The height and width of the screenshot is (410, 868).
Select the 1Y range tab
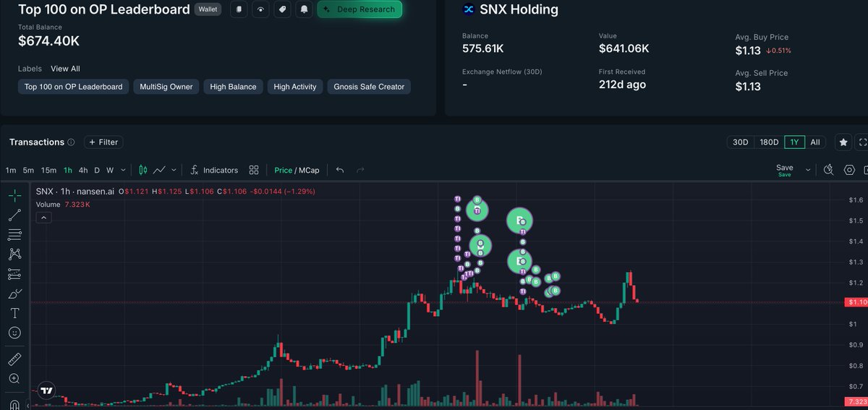tap(795, 142)
